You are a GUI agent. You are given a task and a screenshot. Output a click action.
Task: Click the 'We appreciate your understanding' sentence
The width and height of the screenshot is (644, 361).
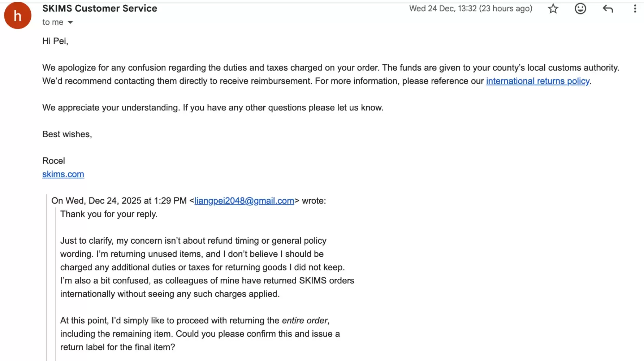213,108
